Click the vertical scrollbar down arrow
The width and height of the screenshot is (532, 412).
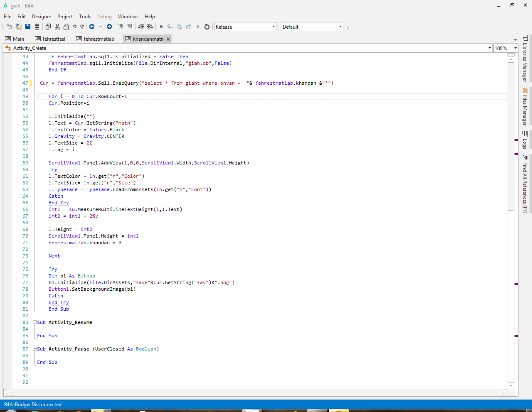[511, 386]
